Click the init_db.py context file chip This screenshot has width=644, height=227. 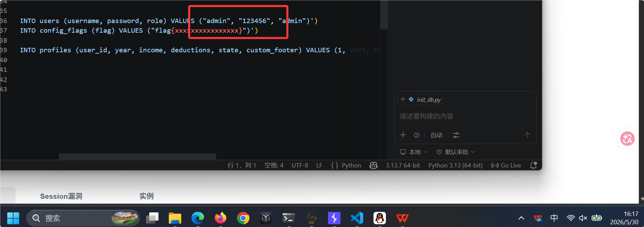pos(420,100)
